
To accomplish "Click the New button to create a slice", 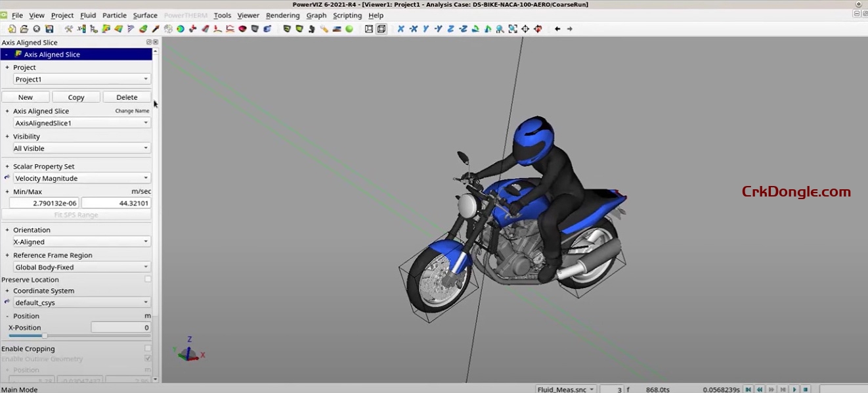I will tap(25, 97).
